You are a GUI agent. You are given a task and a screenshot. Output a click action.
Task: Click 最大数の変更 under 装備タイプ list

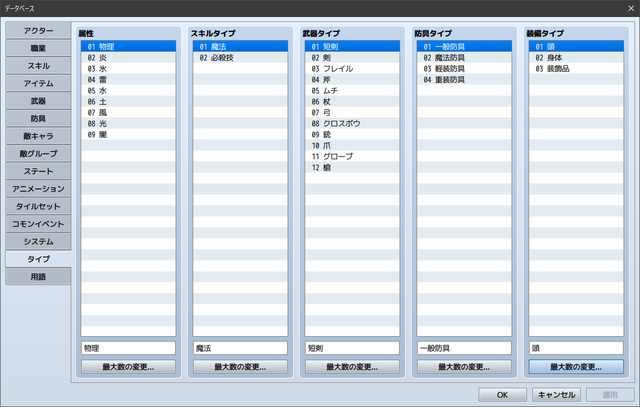pyautogui.click(x=576, y=367)
